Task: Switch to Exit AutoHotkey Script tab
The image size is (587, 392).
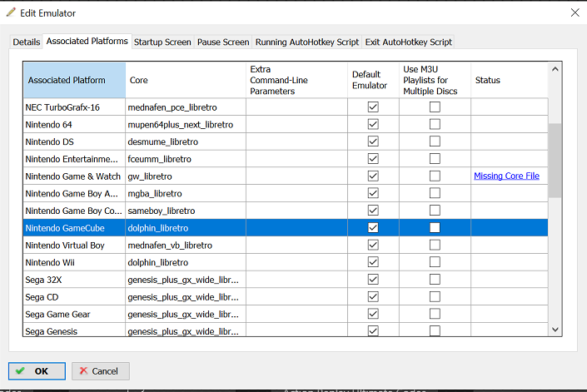Action: point(409,42)
